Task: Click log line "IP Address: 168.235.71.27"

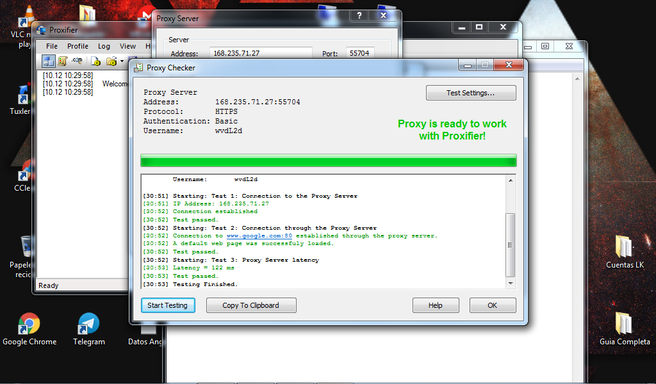Action: [x=221, y=204]
